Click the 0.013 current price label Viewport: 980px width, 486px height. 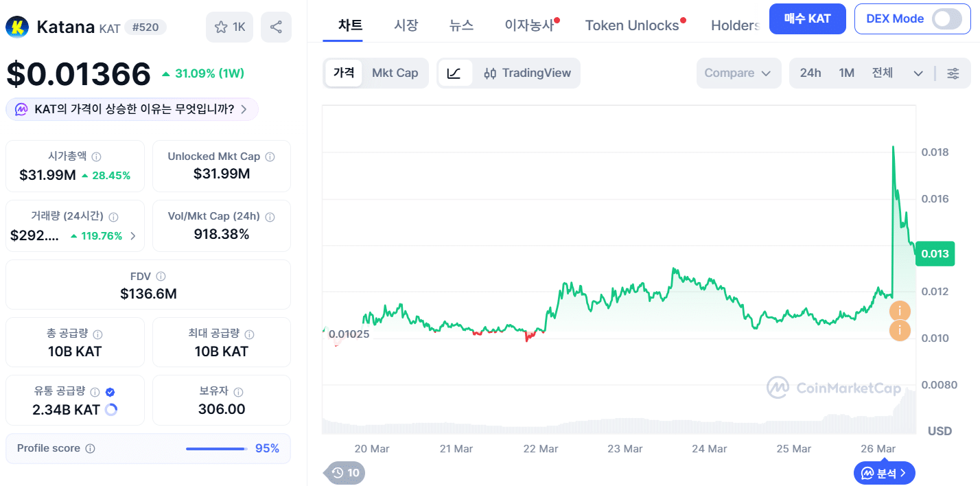point(935,254)
